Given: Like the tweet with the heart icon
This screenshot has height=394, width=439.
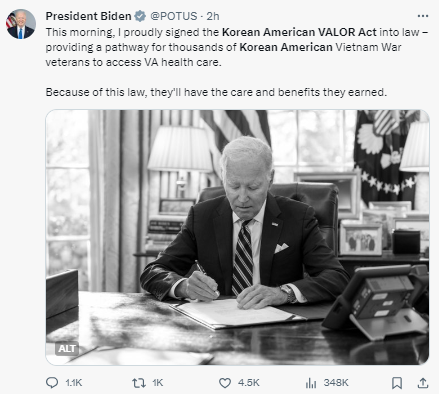Looking at the screenshot, I should (x=225, y=383).
